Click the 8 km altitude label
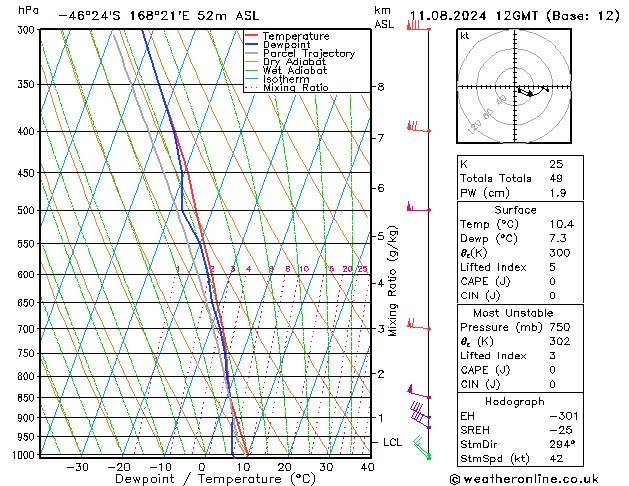The width and height of the screenshot is (629, 486). point(381,87)
